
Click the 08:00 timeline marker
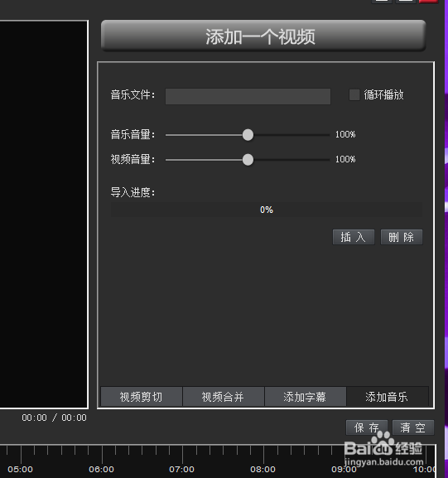(x=263, y=469)
